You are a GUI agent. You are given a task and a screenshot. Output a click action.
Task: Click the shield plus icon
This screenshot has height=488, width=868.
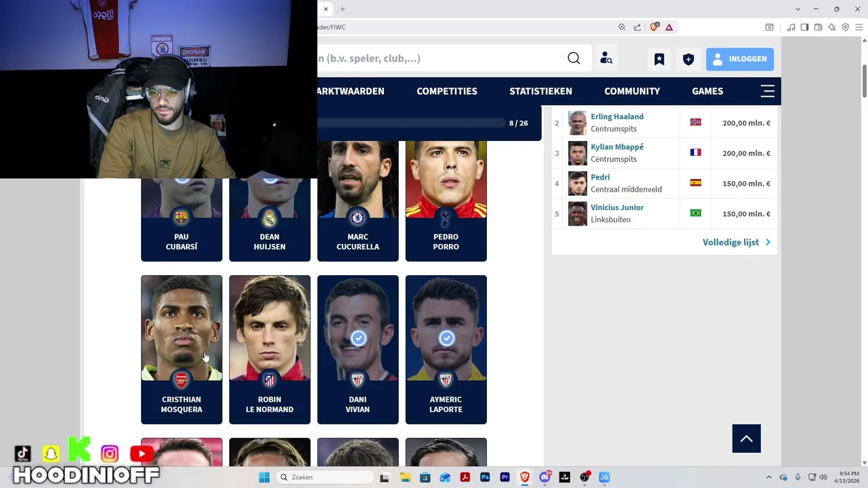688,59
